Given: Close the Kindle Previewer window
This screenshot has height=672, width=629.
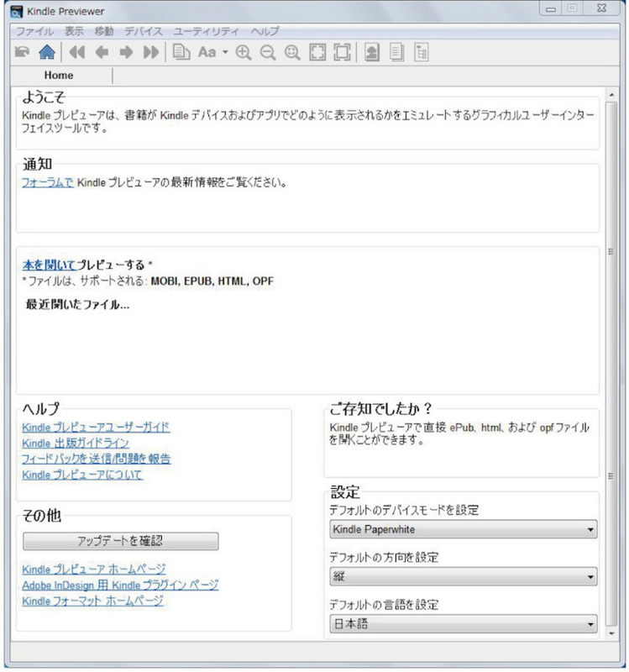Looking at the screenshot, I should 602,9.
